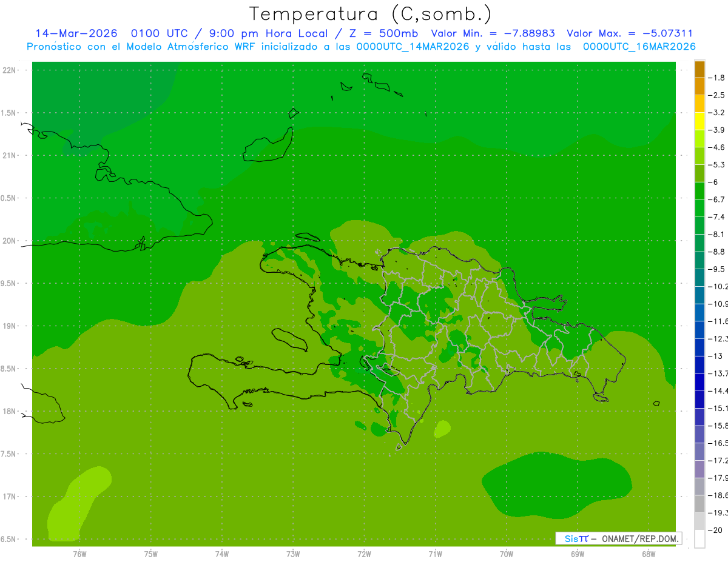Screen dimensions: 728x562
Task: Click the colorbar value -7.4
Action: point(717,217)
